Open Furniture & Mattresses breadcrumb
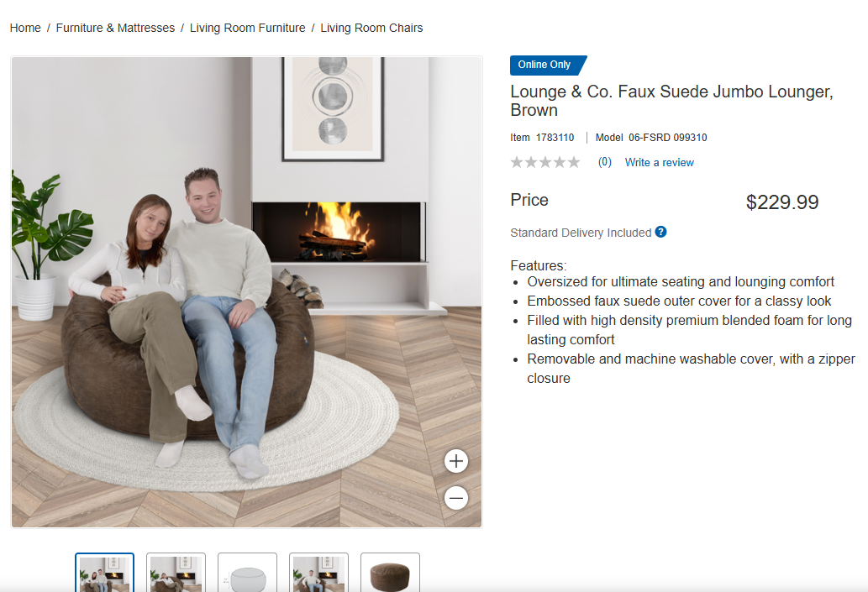 [115, 28]
